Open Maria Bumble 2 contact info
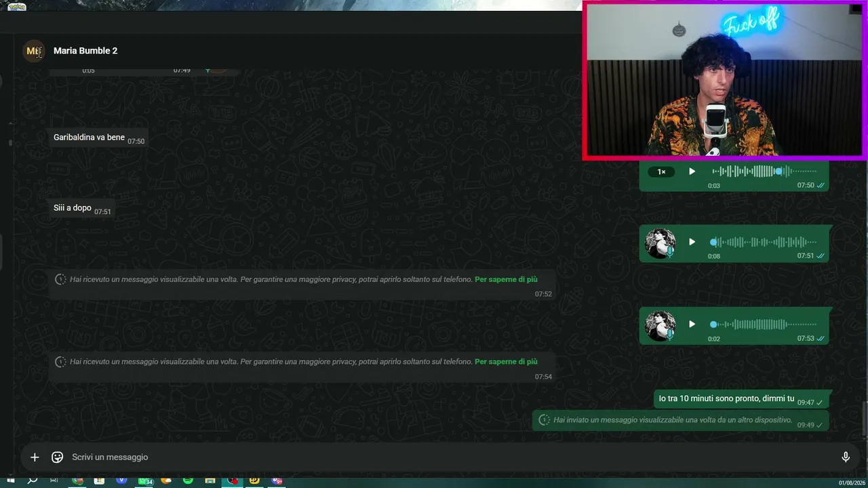 [85, 51]
